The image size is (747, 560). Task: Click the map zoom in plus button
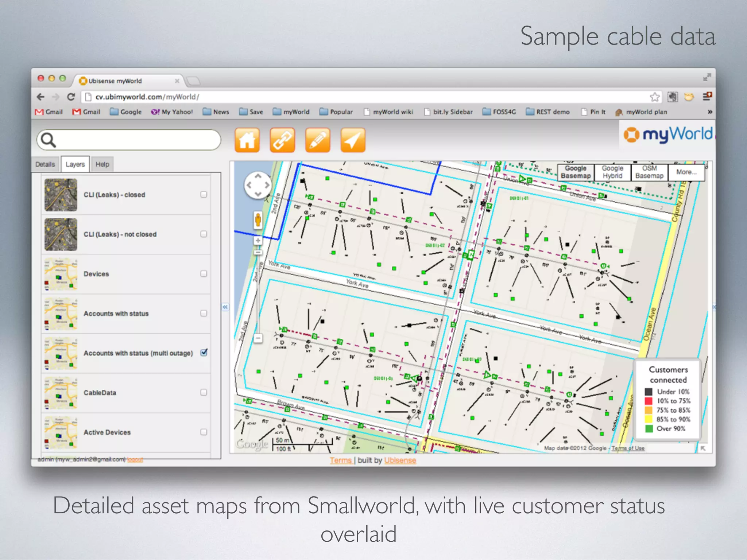pos(258,241)
